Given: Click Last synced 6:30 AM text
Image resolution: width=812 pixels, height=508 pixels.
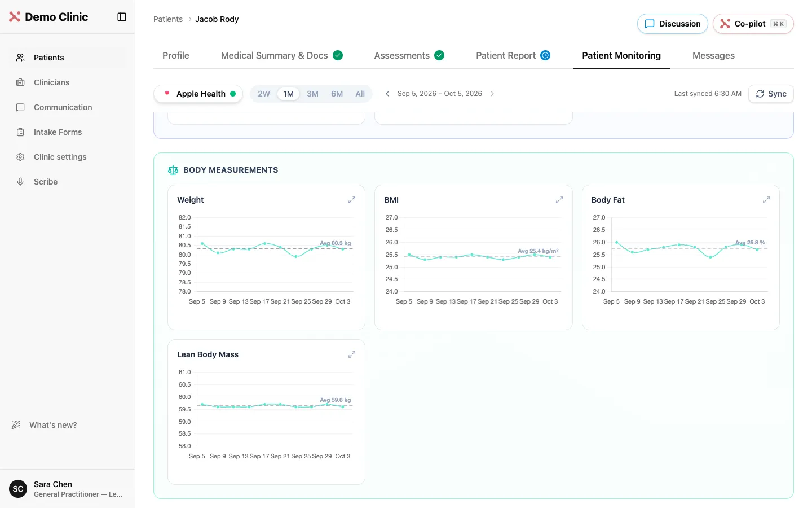Looking at the screenshot, I should [x=708, y=94].
